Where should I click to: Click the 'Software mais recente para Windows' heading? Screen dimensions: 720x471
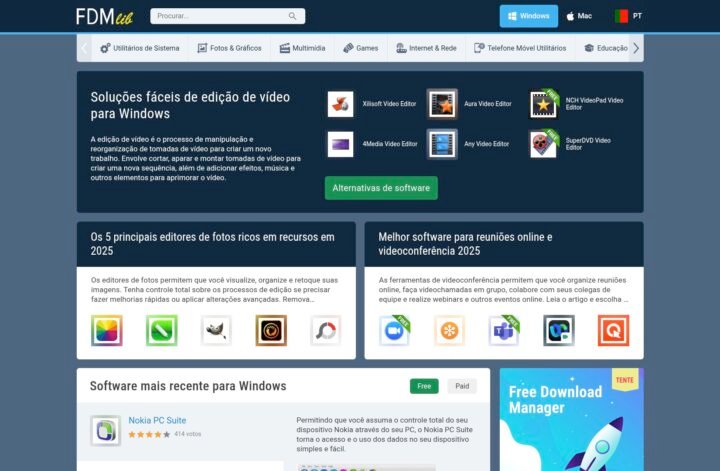tap(188, 386)
